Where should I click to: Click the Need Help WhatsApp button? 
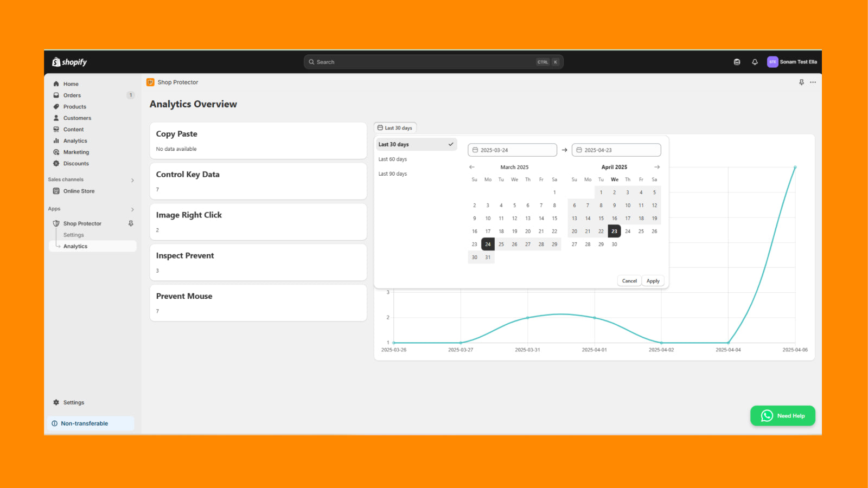[783, 415]
